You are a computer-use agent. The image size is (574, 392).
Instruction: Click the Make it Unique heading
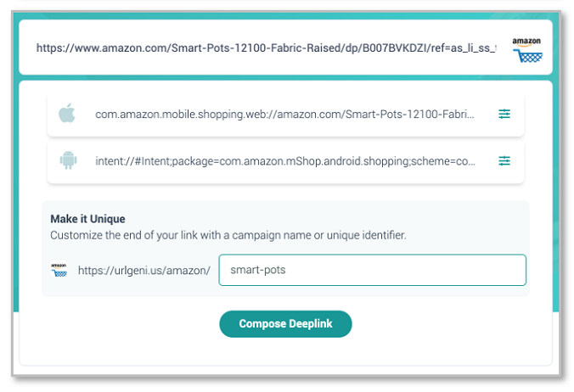87,219
